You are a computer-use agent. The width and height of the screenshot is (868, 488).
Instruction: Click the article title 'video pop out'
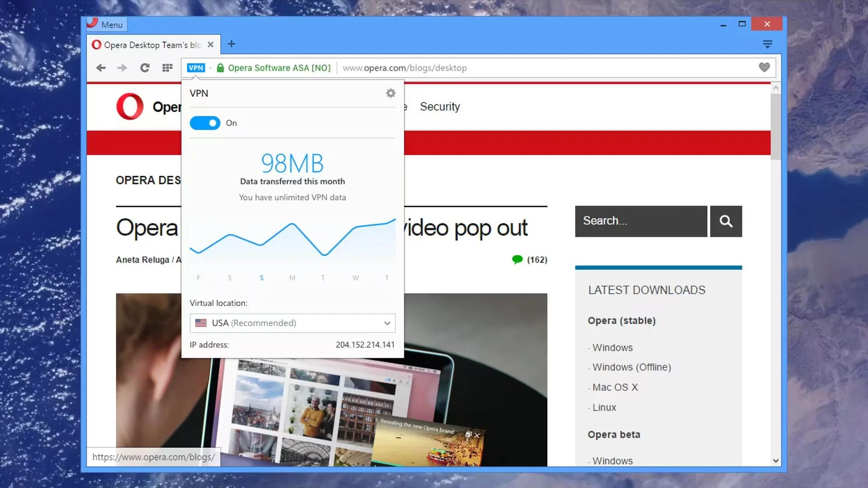point(466,227)
